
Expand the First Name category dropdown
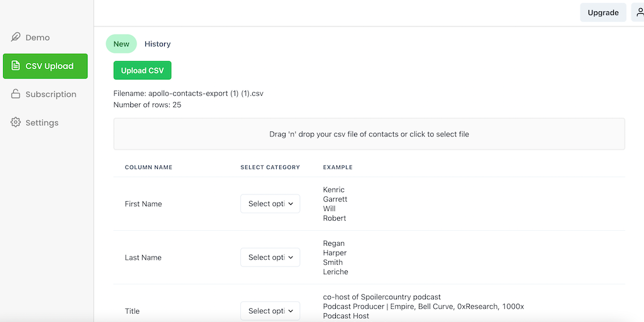270,204
